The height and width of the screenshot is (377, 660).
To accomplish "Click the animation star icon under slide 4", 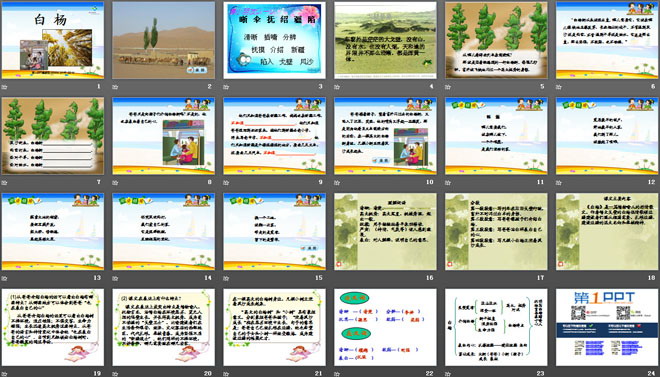I will click(337, 87).
